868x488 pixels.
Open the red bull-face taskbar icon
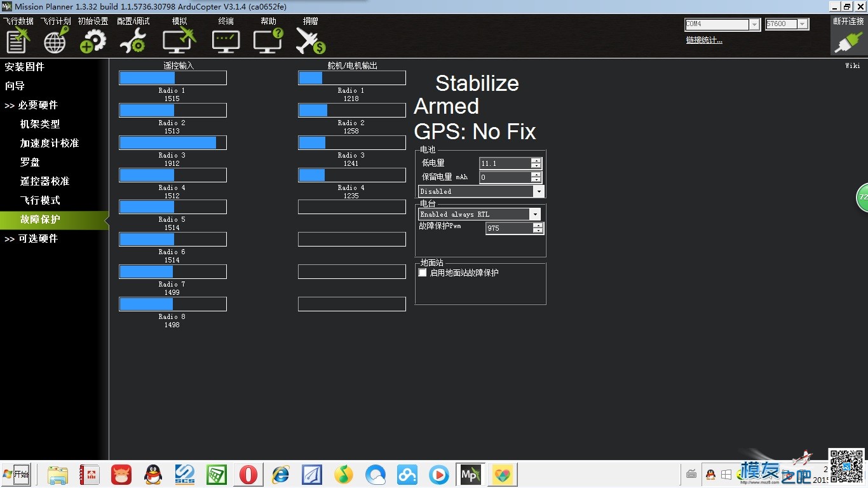click(x=121, y=475)
